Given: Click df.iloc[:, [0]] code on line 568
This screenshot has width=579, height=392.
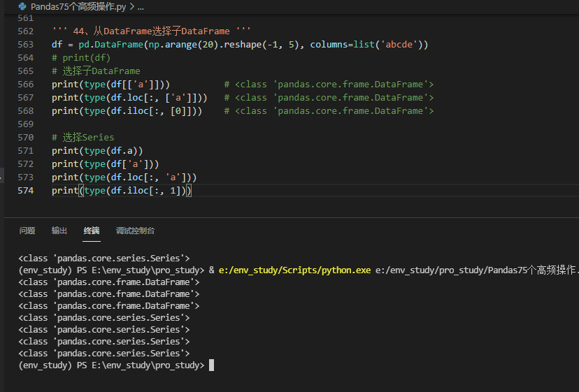Looking at the screenshot, I should (152, 111).
